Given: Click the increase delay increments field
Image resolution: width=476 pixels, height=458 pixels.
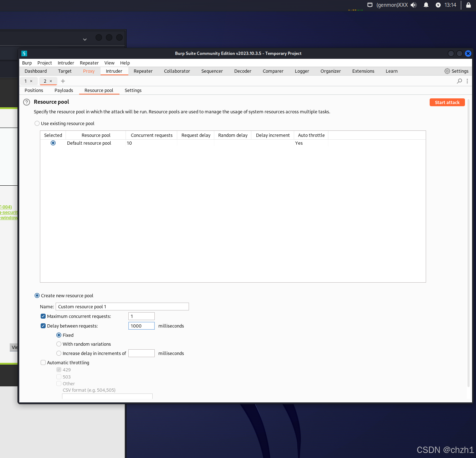Looking at the screenshot, I should 142,354.
